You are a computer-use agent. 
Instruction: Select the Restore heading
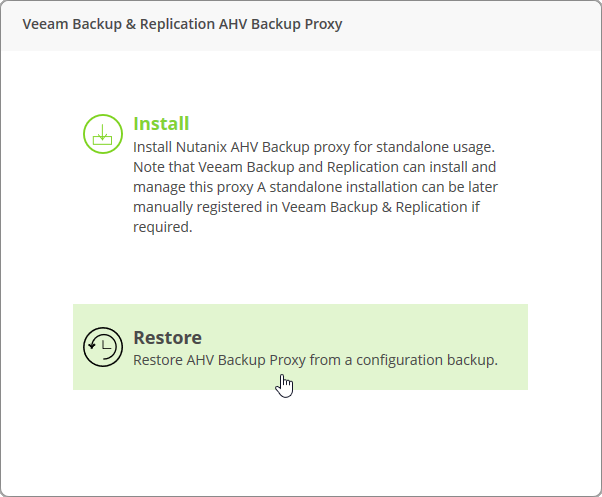167,338
